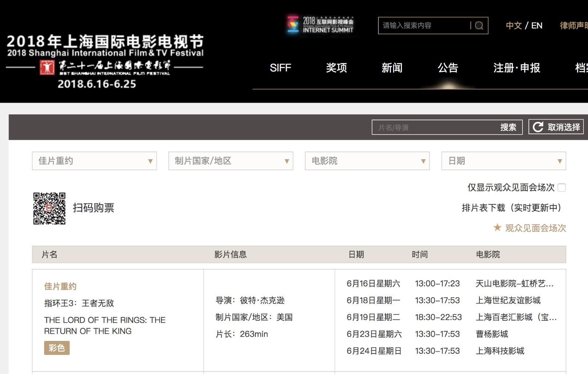Viewport: 588px width, 374px height.
Task: Click the 彩色 color tag
Action: point(57,348)
